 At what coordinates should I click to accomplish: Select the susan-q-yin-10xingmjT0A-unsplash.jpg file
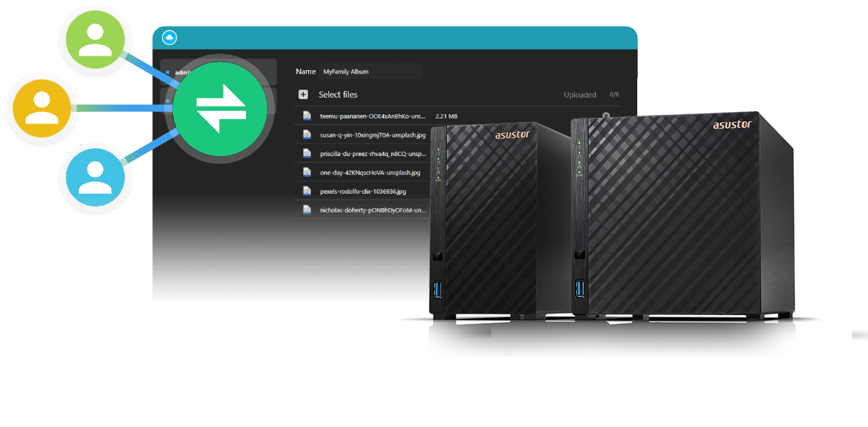373,134
